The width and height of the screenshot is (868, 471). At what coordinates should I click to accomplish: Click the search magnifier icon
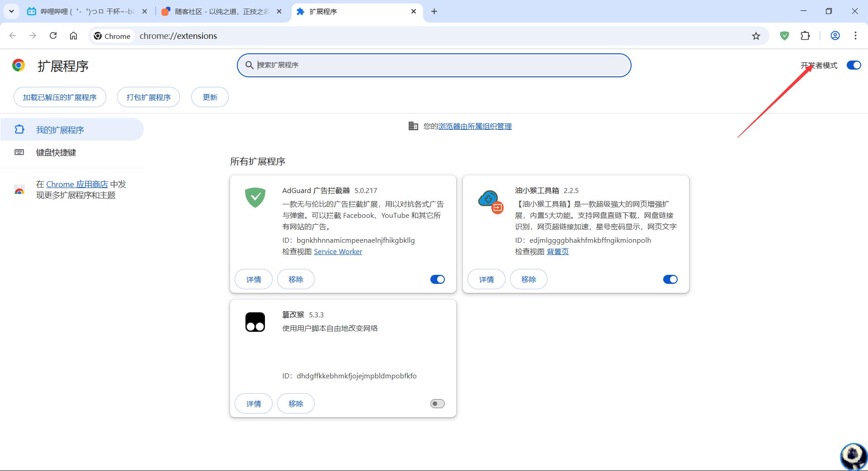(249, 65)
